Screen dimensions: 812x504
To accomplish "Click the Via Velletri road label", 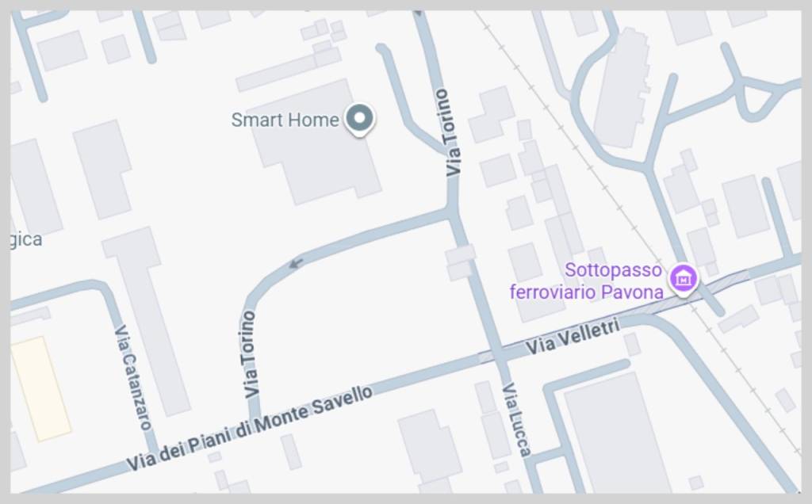I will 573,338.
